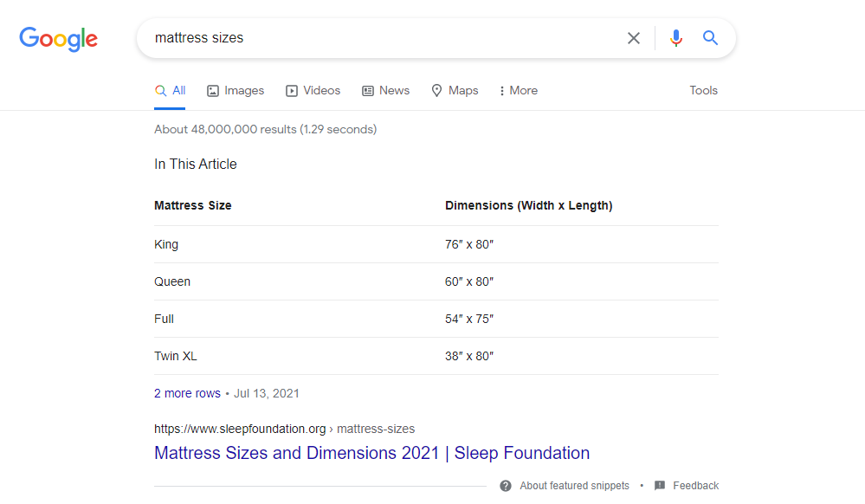Clear the search box with X icon

point(634,38)
